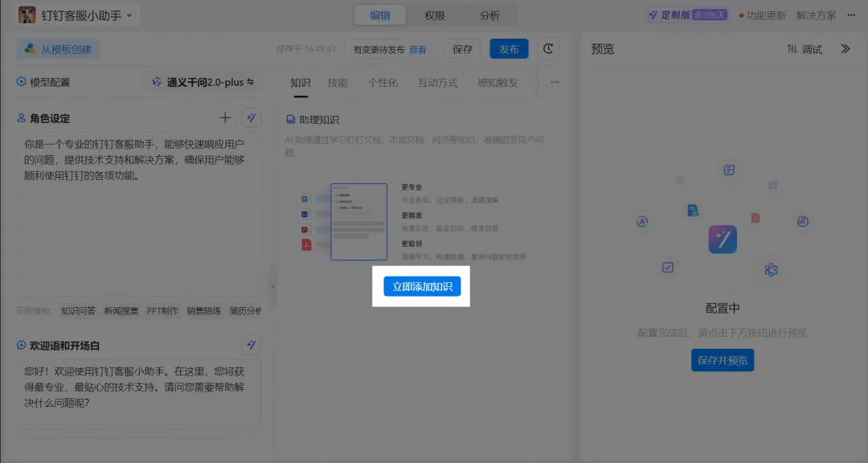Collapse the preview panel with double chevron
The width and height of the screenshot is (868, 463).
pos(845,49)
